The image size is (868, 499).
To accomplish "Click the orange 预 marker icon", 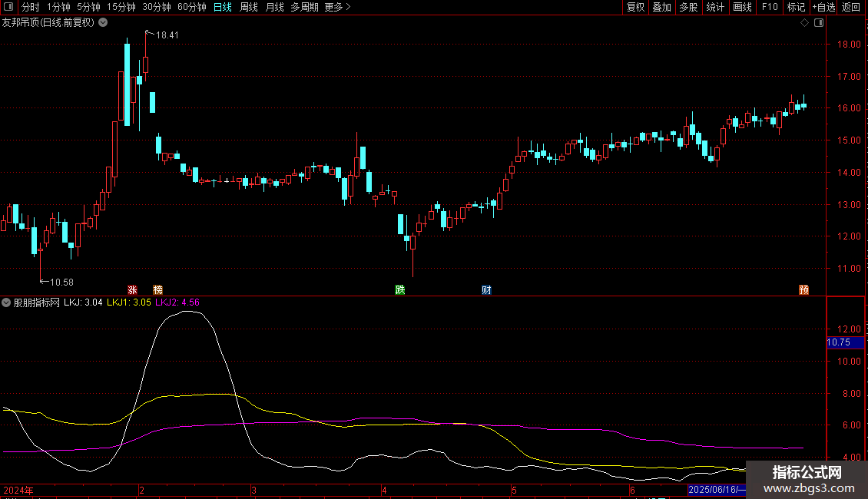I will click(x=803, y=289).
